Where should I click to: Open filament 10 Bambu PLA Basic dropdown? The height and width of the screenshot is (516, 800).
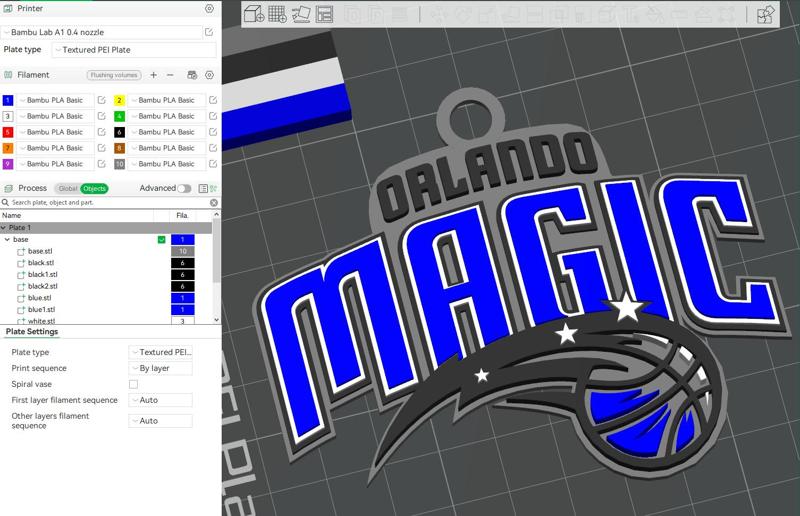[167, 164]
